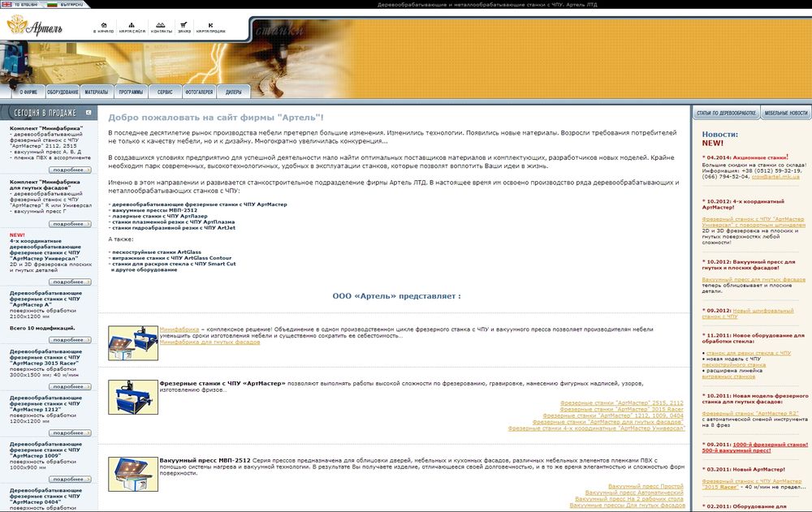Viewport: 812px width, 512px height.
Task: Select the 'Программы' tab
Action: click(x=131, y=92)
